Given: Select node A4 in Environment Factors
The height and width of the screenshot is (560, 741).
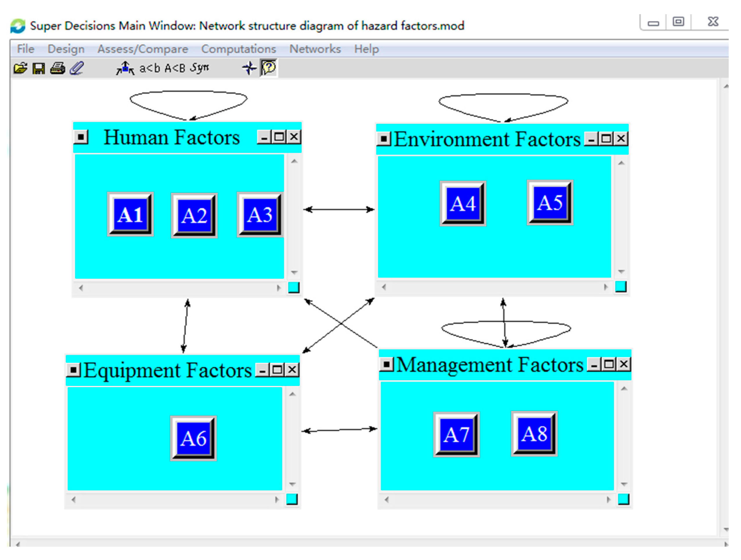Looking at the screenshot, I should point(463,203).
